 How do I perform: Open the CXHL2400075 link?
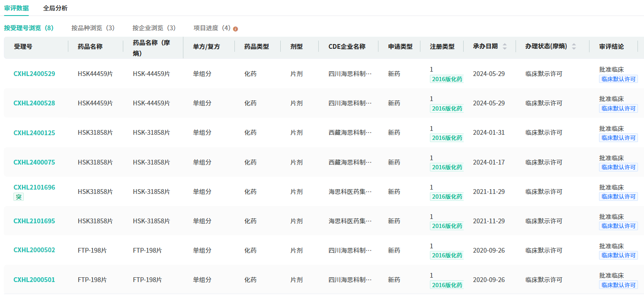tap(34, 162)
